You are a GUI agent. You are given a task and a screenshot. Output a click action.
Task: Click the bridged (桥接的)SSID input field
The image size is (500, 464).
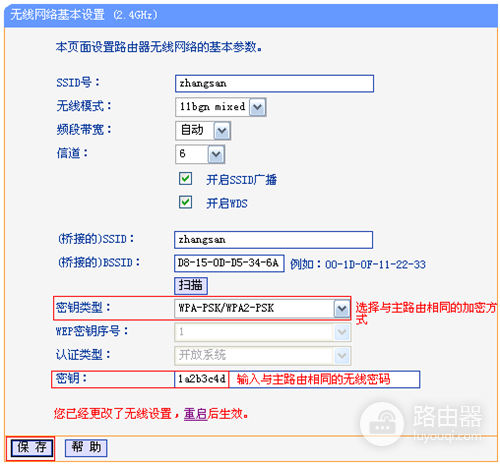pyautogui.click(x=273, y=240)
